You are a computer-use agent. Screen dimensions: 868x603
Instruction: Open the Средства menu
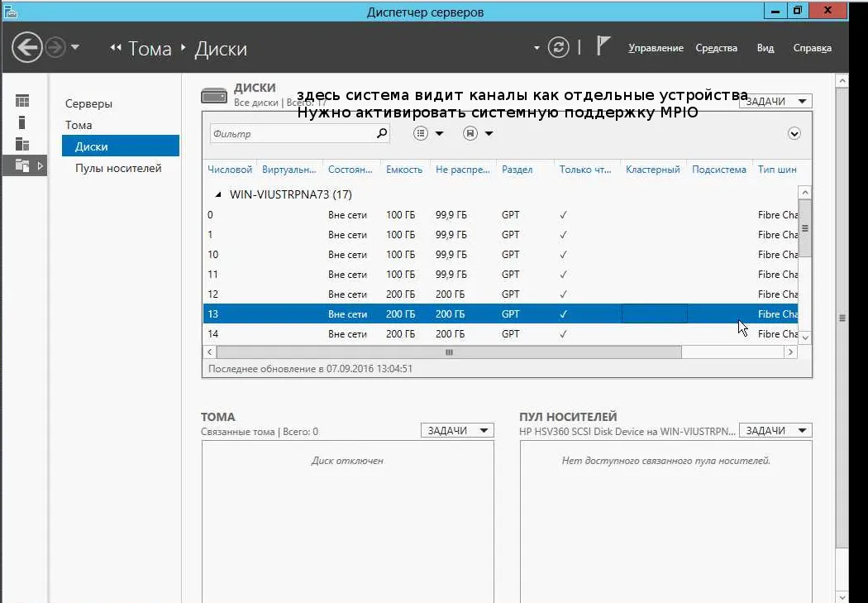[716, 48]
